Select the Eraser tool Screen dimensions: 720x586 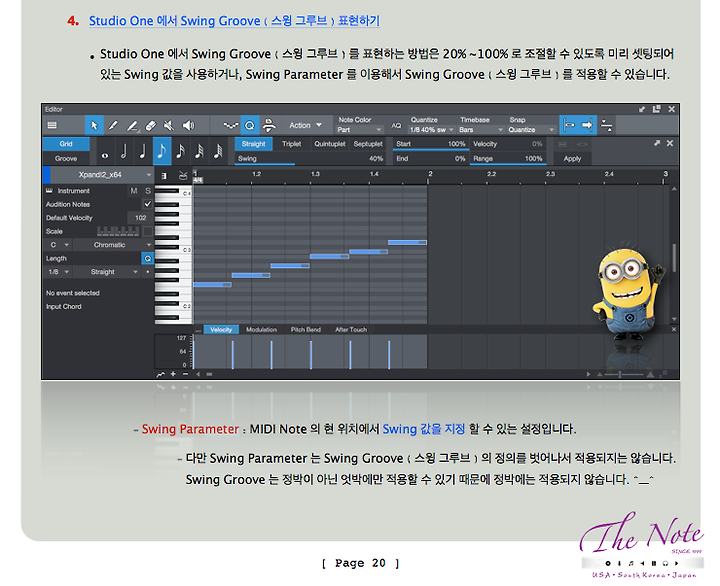pyautogui.click(x=151, y=125)
